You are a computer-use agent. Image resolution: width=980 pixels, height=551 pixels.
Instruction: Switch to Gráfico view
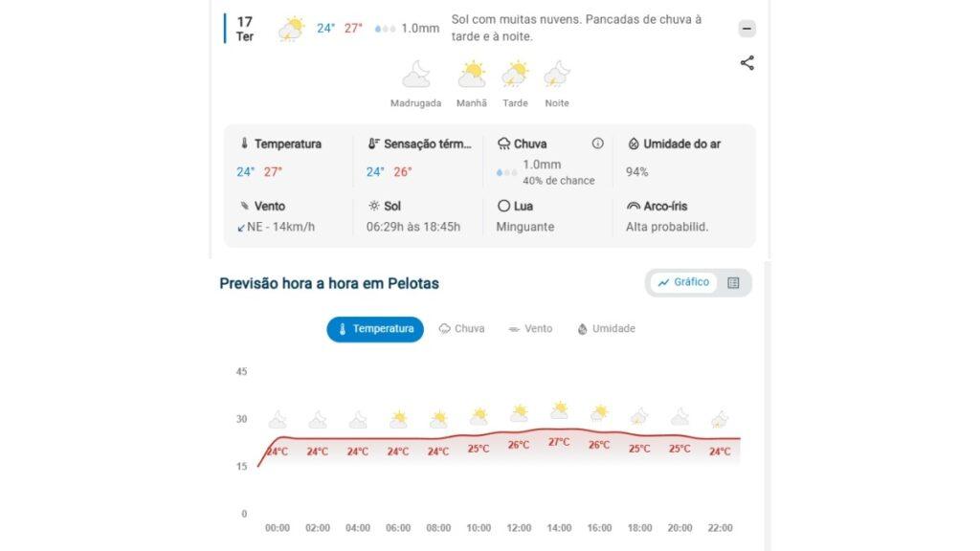click(683, 282)
